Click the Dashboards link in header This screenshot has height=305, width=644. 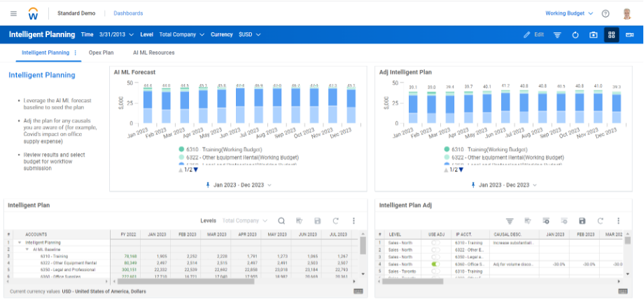point(128,13)
